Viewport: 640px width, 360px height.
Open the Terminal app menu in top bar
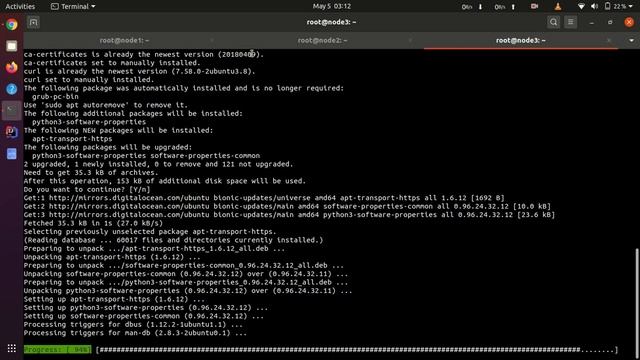click(x=73, y=6)
